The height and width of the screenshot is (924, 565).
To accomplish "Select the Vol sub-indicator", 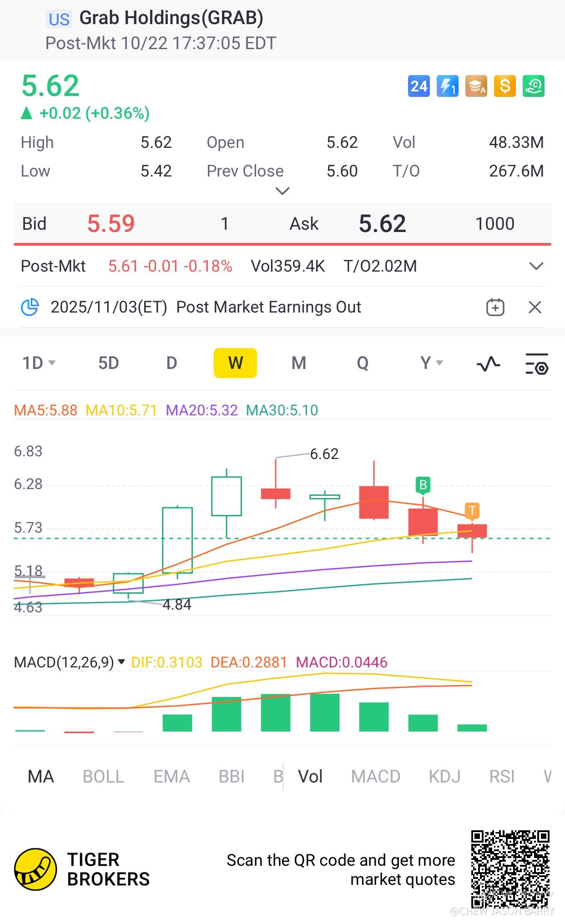I will (x=310, y=777).
